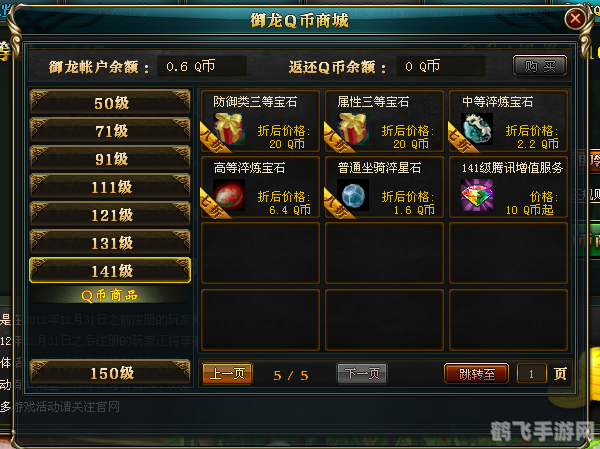Select the blue orb icon for 普通坐骑淬星石
This screenshot has height=449, width=600.
click(352, 195)
